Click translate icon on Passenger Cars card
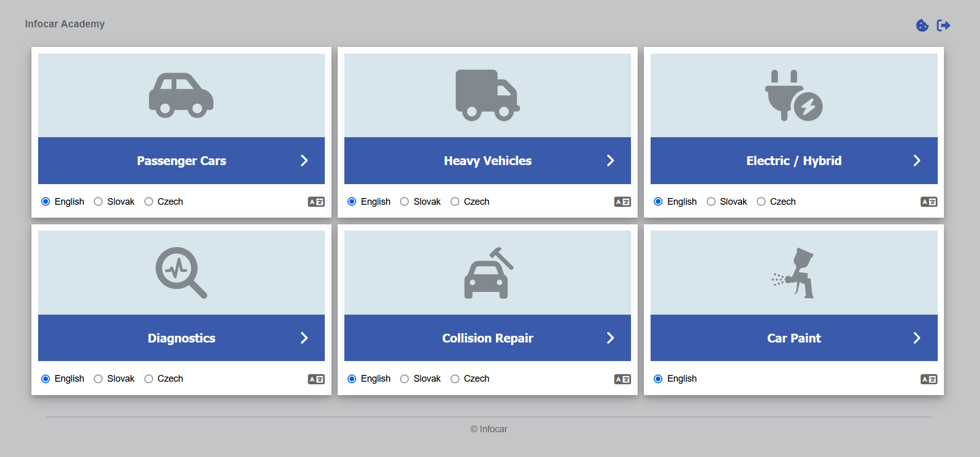The image size is (980, 457). [x=316, y=202]
